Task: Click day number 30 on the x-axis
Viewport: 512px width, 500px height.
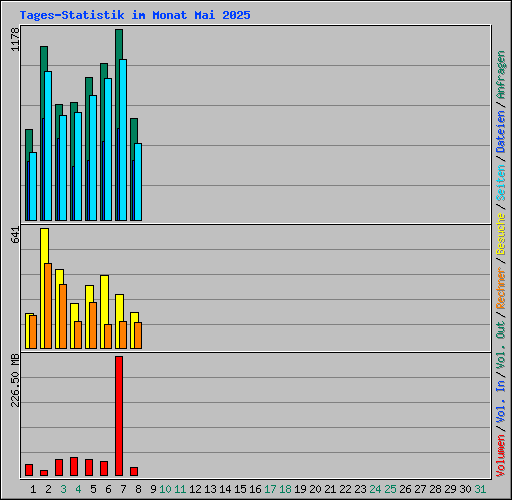Action: click(x=465, y=489)
